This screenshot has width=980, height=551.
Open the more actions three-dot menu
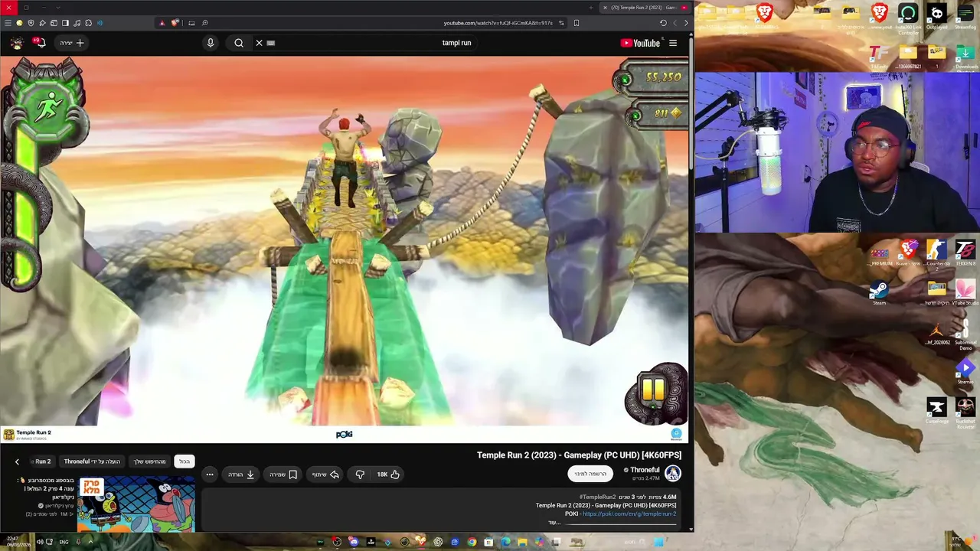[209, 474]
